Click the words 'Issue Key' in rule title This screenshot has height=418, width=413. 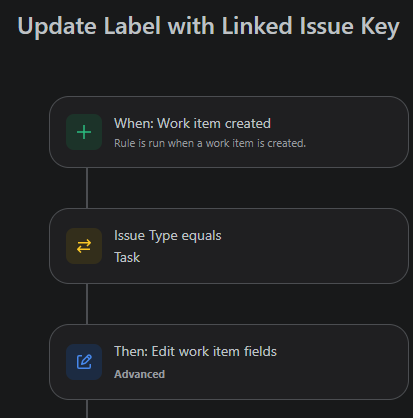(349, 26)
